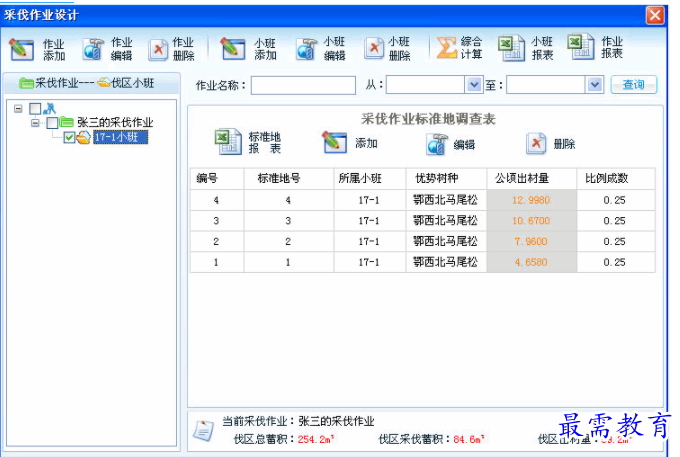Click the folder icon of 张三的采伐作业
Image resolution: width=680 pixels, height=457 pixels.
point(66,122)
